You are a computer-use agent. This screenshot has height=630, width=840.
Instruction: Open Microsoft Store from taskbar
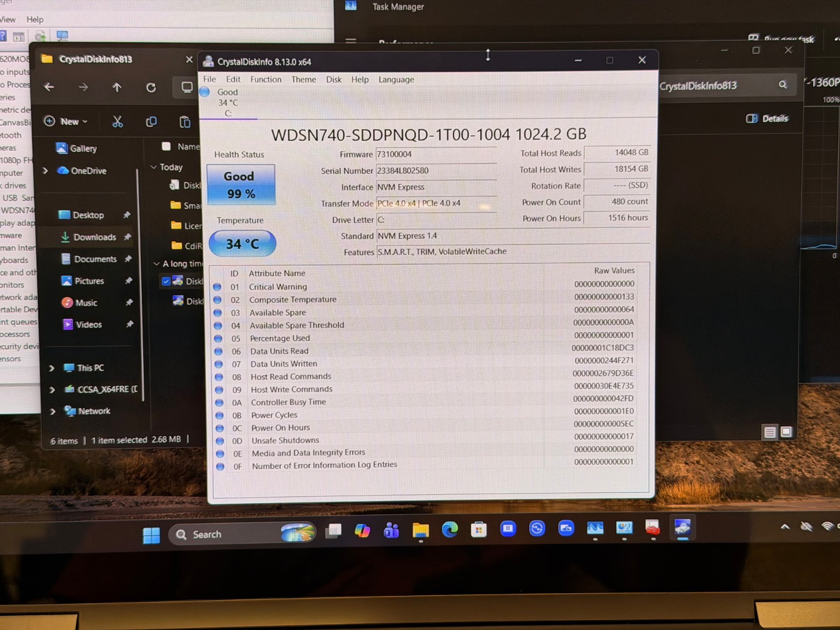pyautogui.click(x=479, y=529)
